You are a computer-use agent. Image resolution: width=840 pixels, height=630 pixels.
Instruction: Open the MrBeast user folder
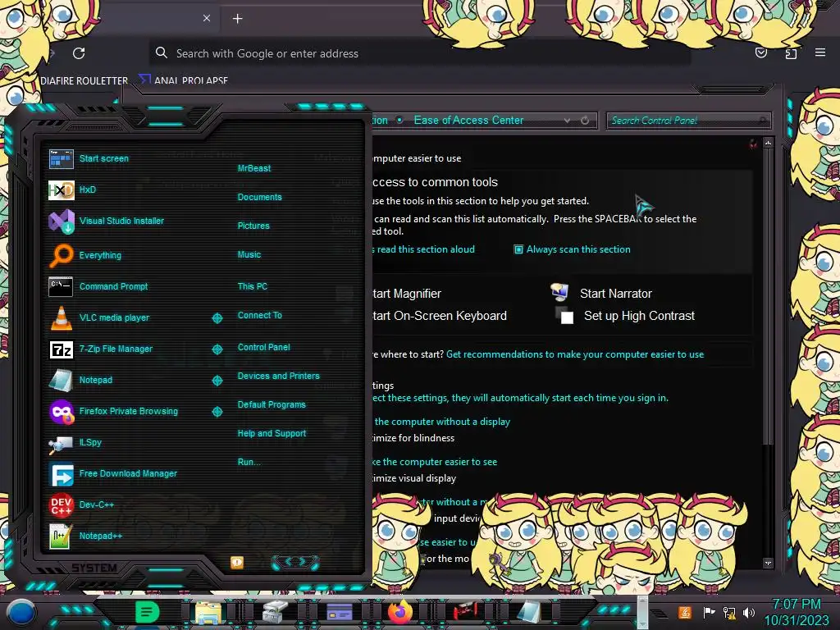[x=254, y=168]
